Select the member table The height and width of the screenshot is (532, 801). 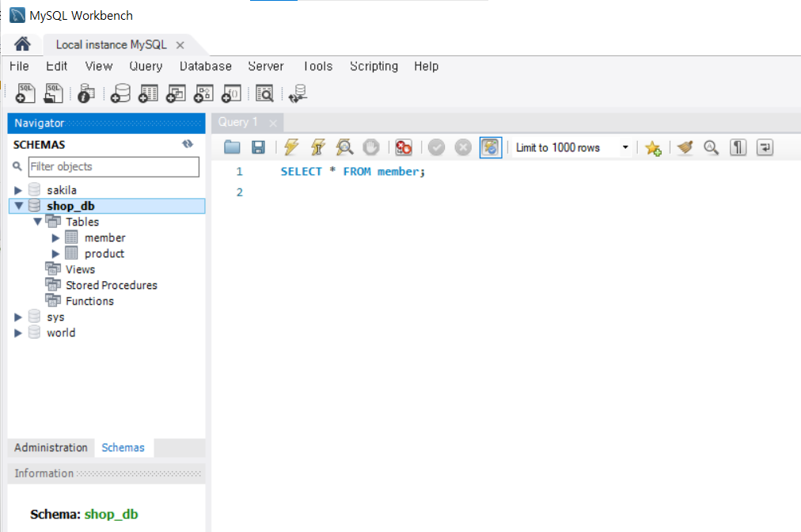tap(104, 237)
